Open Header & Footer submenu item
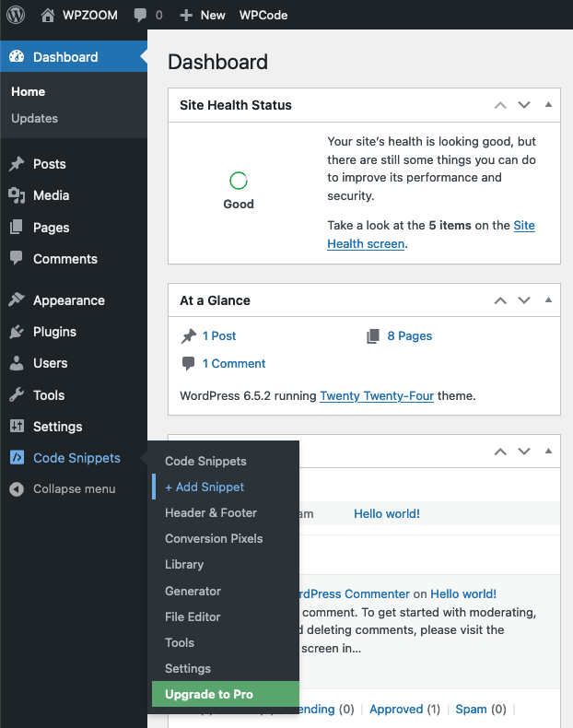Screen dimensions: 573x728 pos(211,512)
